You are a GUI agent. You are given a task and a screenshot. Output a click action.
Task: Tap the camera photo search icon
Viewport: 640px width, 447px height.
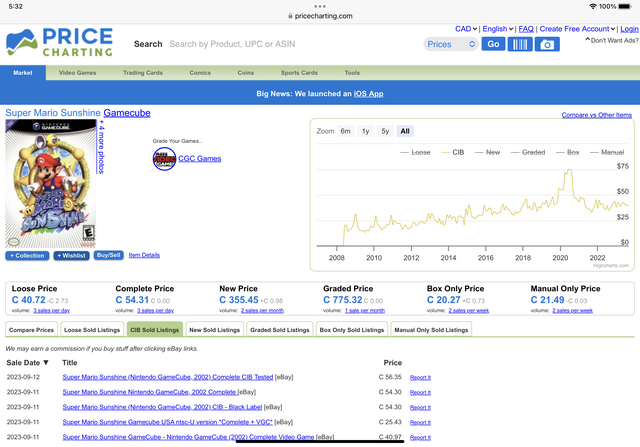[547, 44]
